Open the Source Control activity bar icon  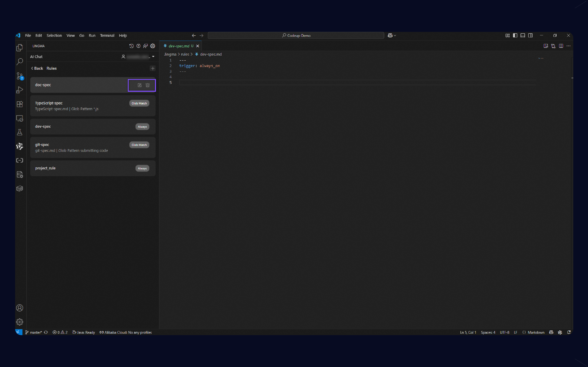tap(20, 76)
